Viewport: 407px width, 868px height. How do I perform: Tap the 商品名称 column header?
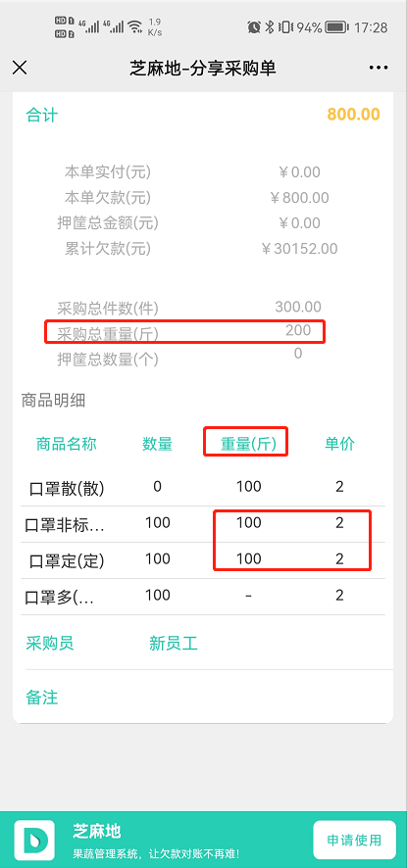pyautogui.click(x=67, y=444)
